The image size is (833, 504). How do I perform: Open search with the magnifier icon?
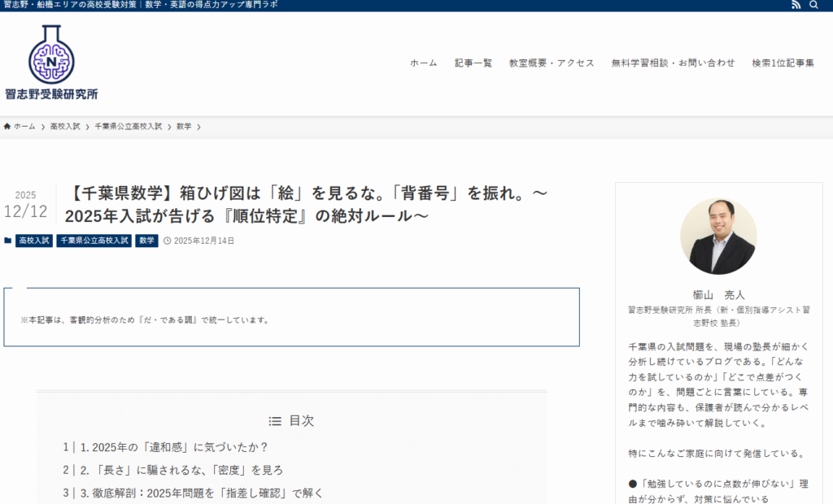coord(814,5)
